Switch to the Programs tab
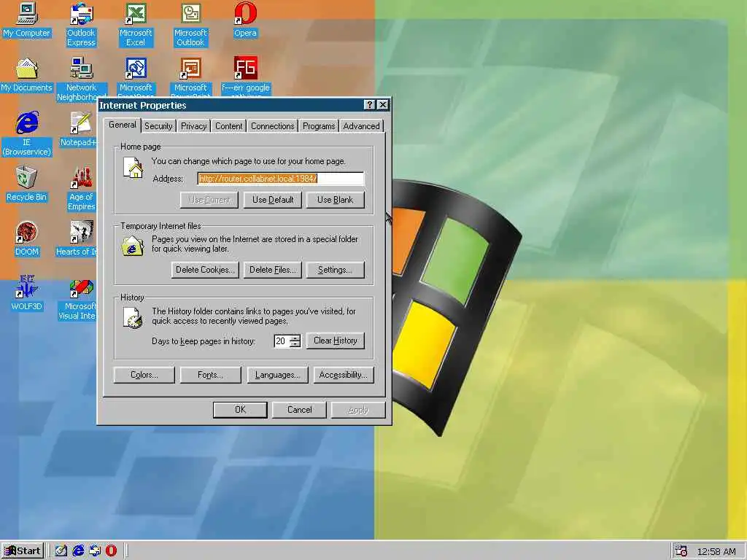Viewport: 747px width, 560px height. [x=319, y=126]
